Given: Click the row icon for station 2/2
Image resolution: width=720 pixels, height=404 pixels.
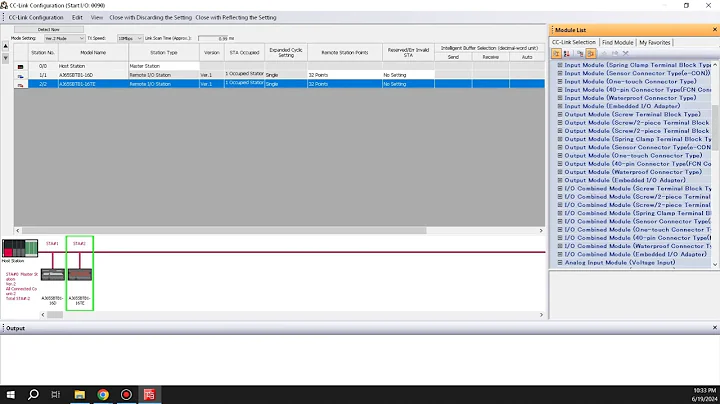Looking at the screenshot, I should 20,84.
